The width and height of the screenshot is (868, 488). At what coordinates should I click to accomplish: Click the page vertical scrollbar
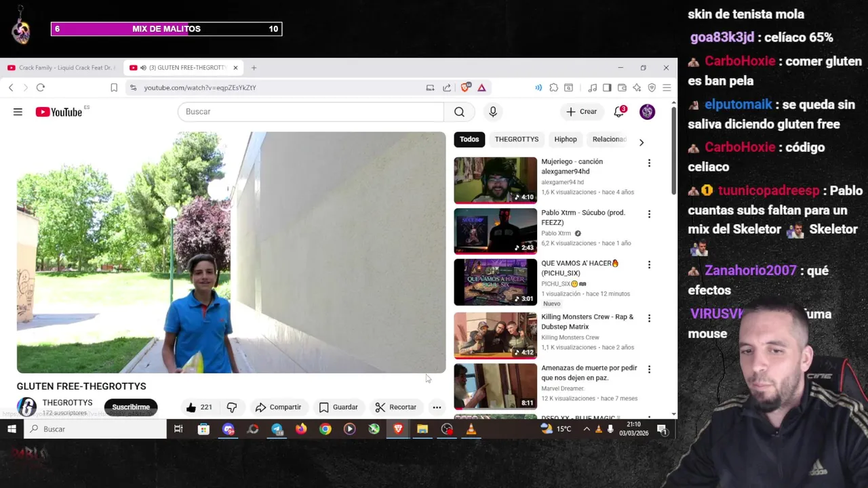(x=673, y=149)
